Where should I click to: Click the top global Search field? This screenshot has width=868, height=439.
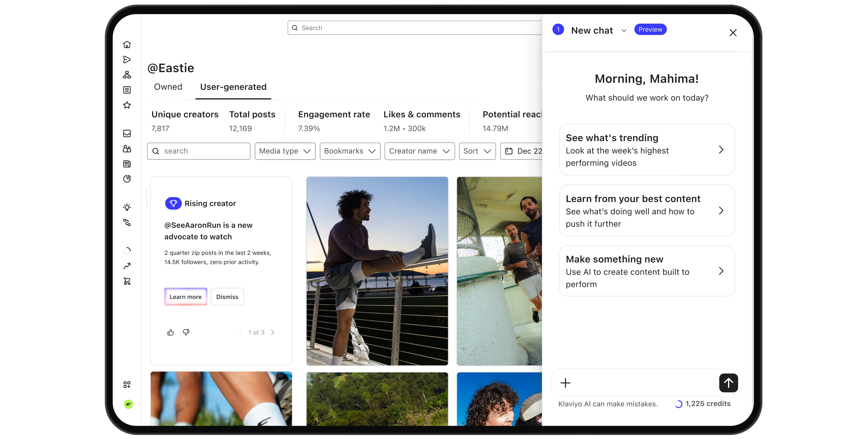(415, 28)
